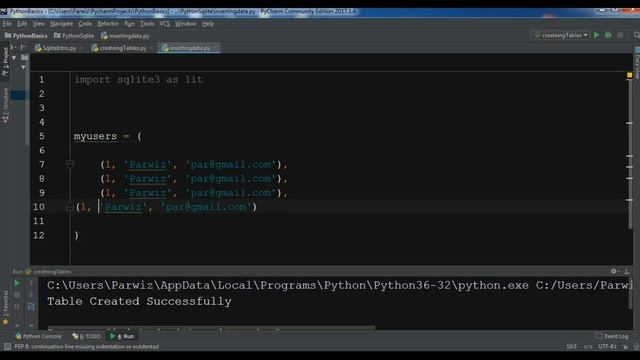640x360 pixels.
Task: Click the warning stripe mark beside line 4
Action: click(x=629, y=123)
